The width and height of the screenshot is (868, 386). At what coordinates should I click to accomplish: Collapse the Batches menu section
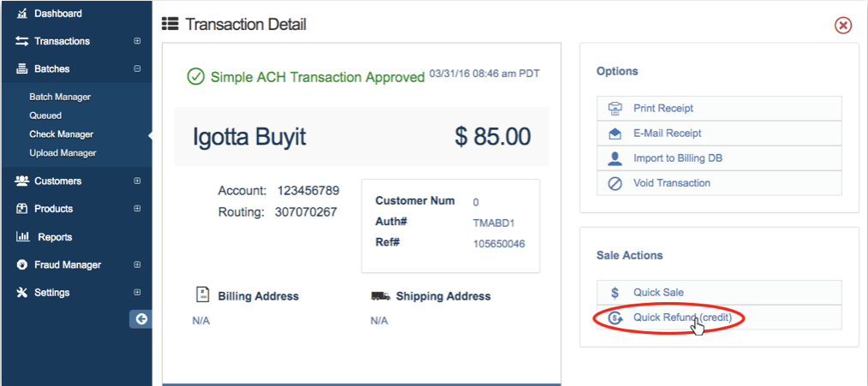click(x=137, y=68)
